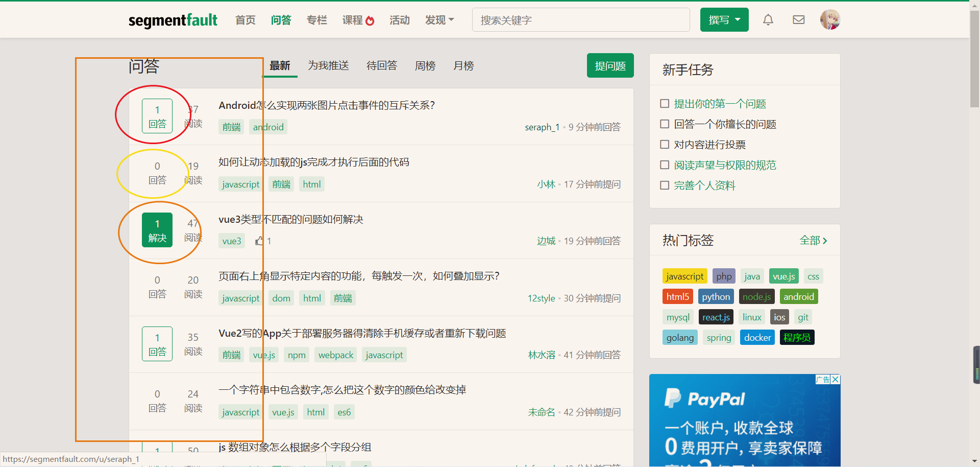Go to 首页 in navigation
980x467 pixels.
[x=245, y=20]
